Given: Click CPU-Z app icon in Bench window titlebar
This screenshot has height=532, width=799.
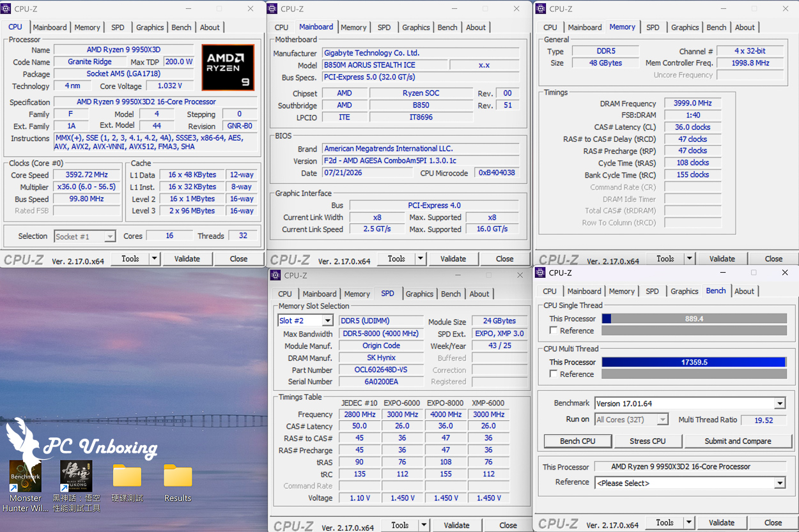Looking at the screenshot, I should [x=540, y=273].
